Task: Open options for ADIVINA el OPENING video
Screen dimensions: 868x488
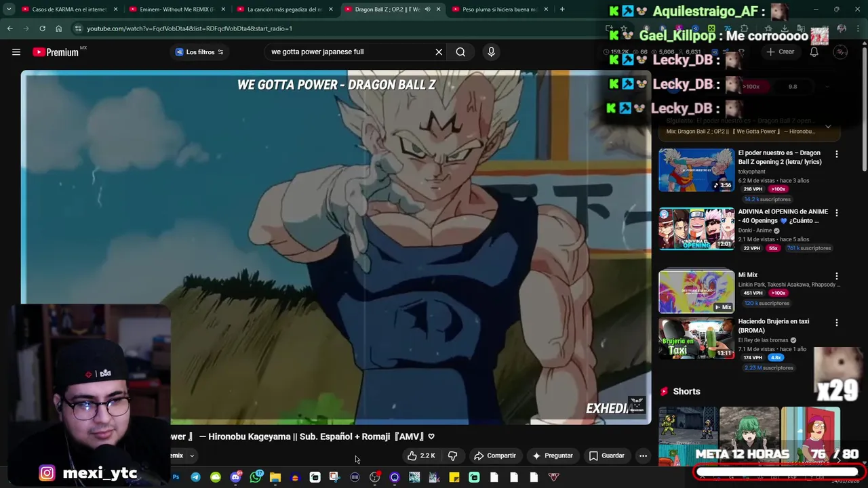Action: click(x=837, y=213)
